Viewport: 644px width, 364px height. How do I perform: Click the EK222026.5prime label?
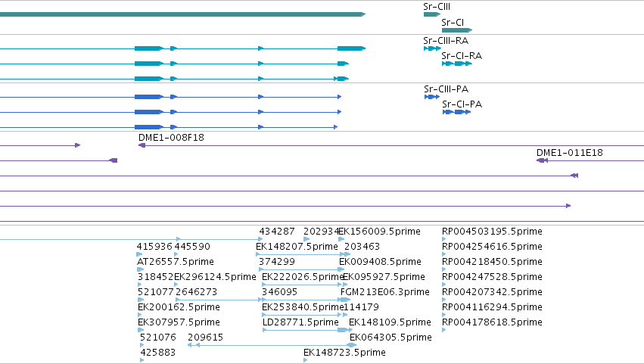click(x=302, y=277)
